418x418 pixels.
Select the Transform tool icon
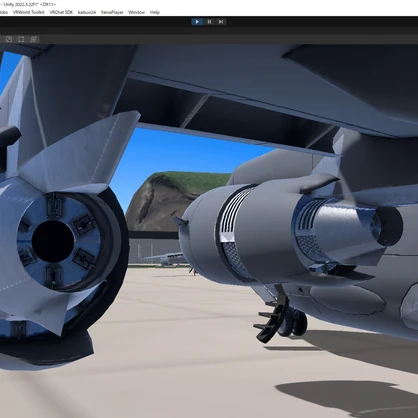(33, 39)
